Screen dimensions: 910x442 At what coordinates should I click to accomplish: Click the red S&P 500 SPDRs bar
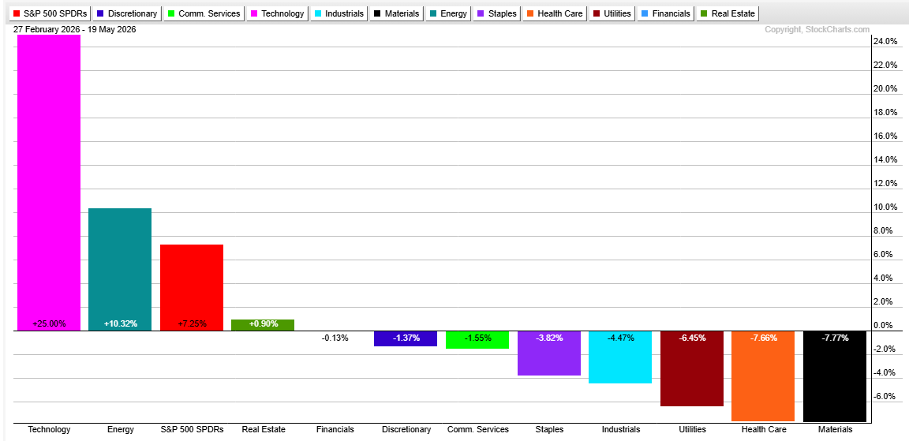click(x=192, y=288)
